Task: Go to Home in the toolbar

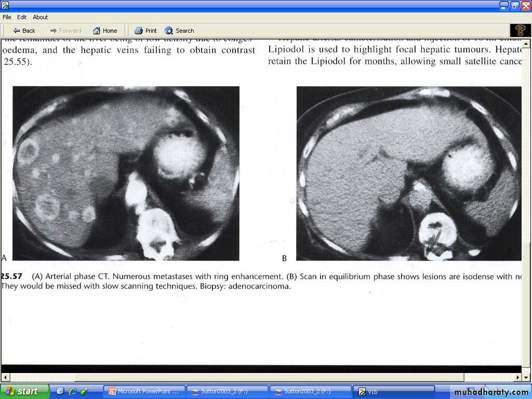Action: point(105,31)
